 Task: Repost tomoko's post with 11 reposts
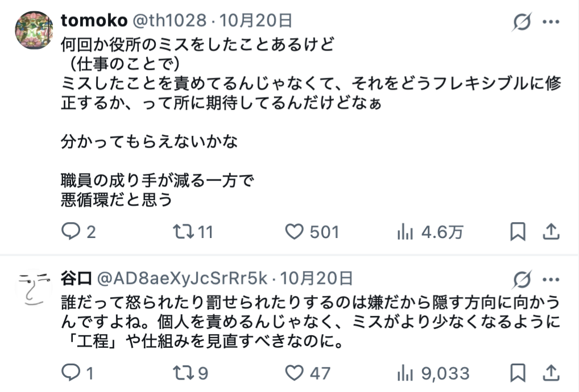pos(183,232)
